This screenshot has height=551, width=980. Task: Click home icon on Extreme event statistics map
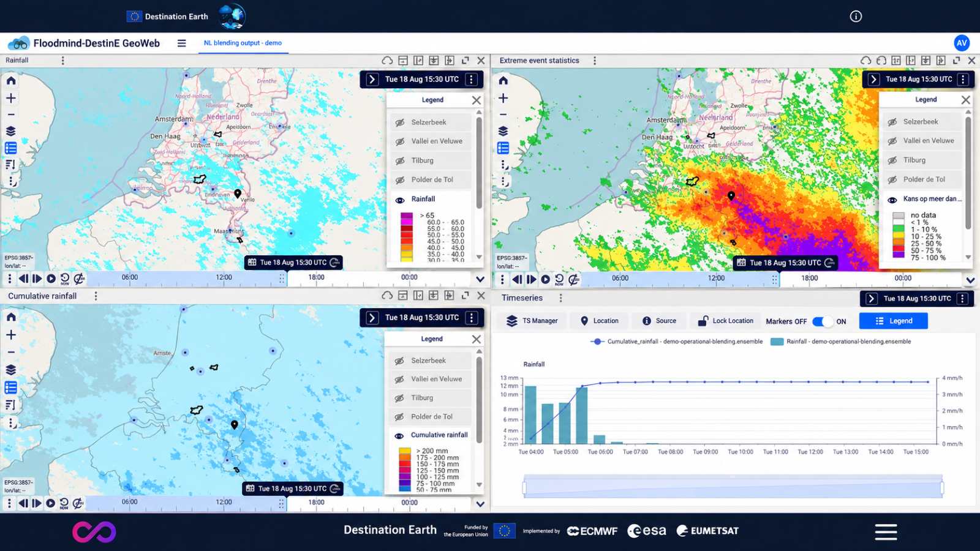click(503, 81)
